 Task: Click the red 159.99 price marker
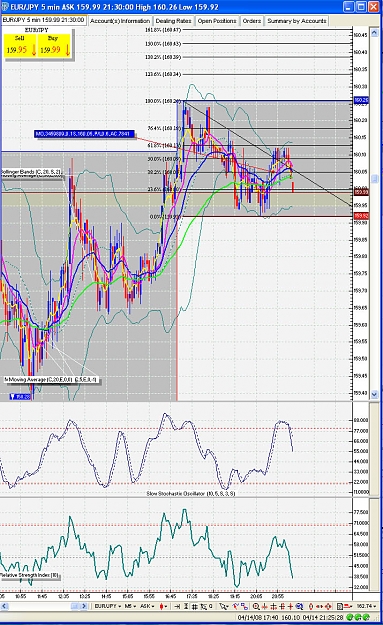[361, 192]
